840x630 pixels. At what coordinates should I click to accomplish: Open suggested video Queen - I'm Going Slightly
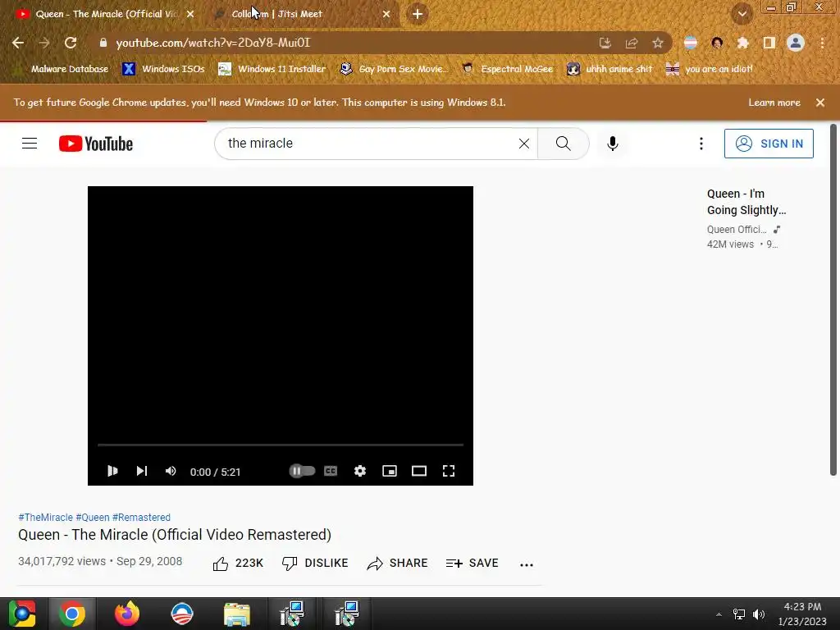746,202
